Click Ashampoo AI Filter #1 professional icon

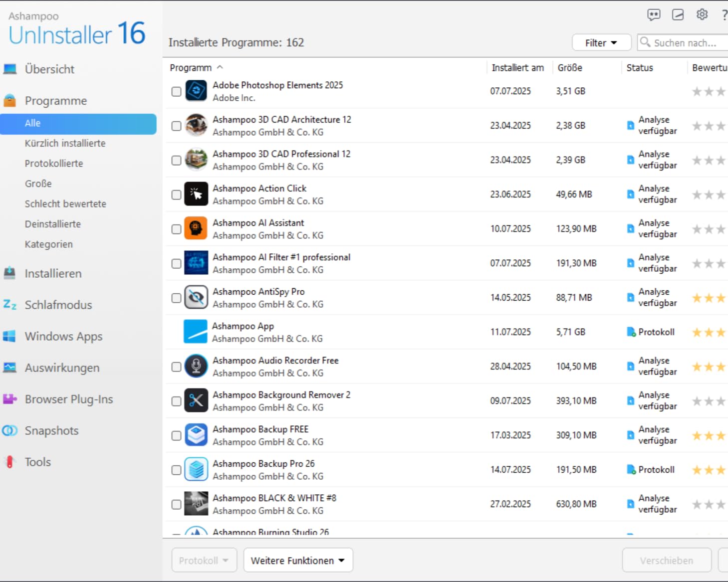[196, 263]
